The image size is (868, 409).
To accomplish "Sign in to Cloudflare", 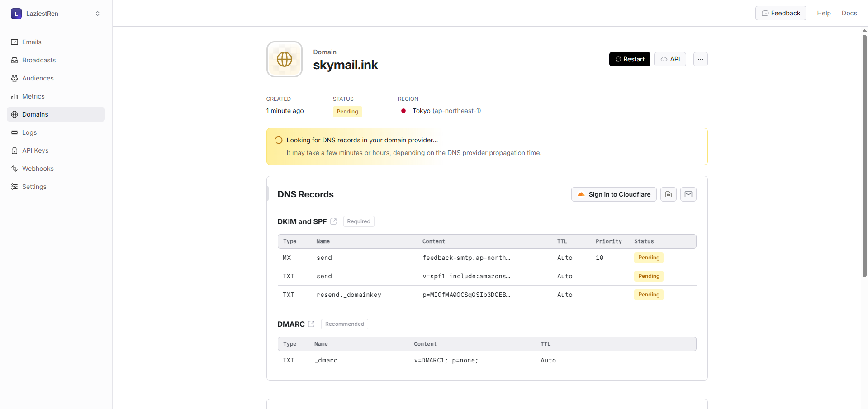I will (613, 194).
